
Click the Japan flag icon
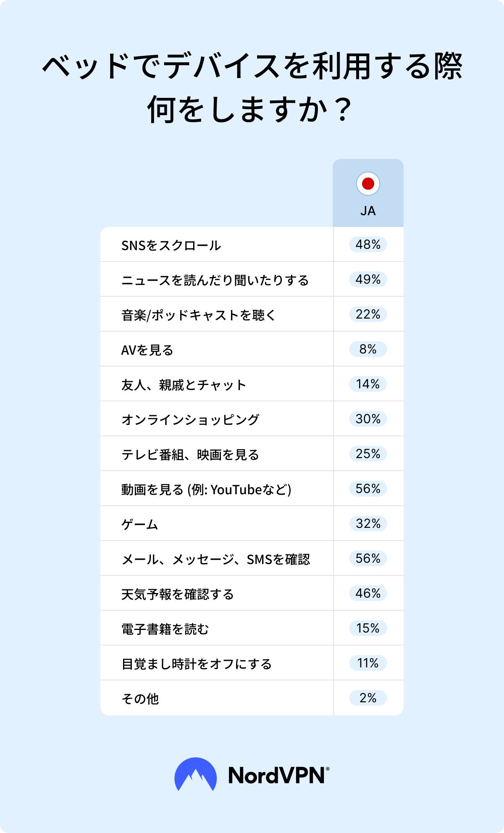[x=368, y=184]
